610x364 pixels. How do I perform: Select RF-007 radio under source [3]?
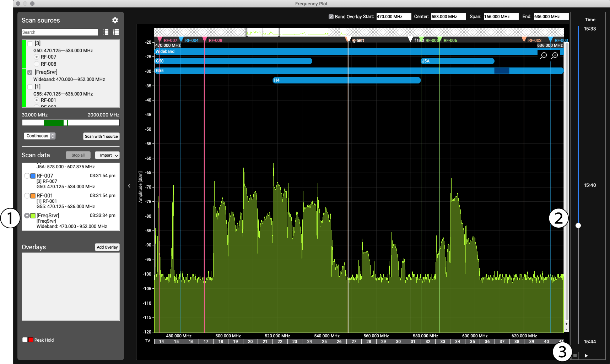pyautogui.click(x=36, y=57)
